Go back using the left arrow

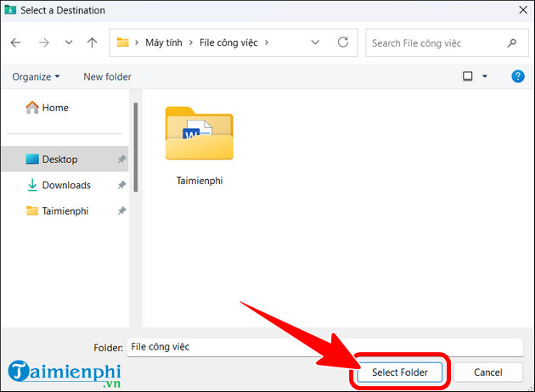click(15, 42)
